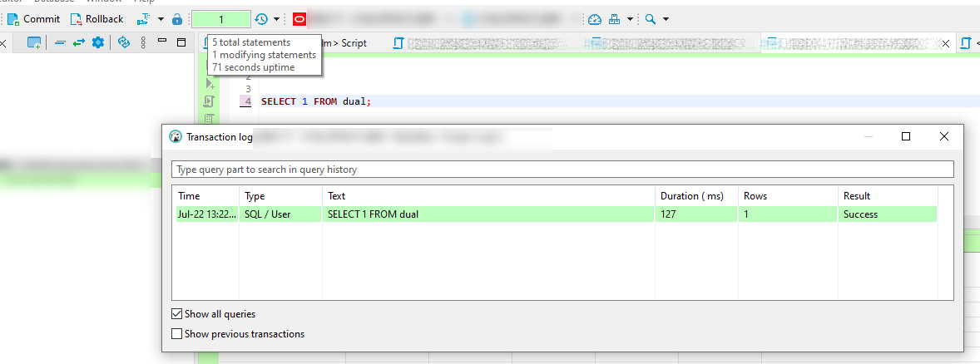Maximize the Transaction log dialog

pos(906,137)
